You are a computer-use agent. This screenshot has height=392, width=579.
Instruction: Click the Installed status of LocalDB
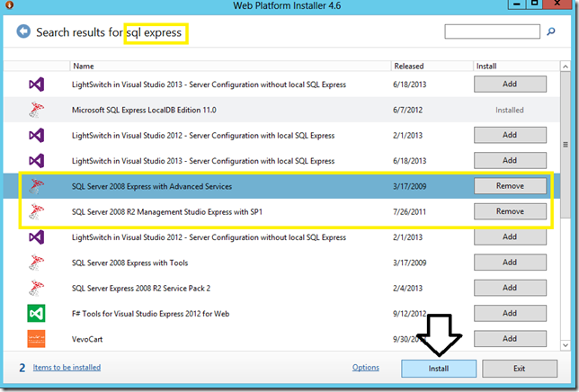[510, 110]
